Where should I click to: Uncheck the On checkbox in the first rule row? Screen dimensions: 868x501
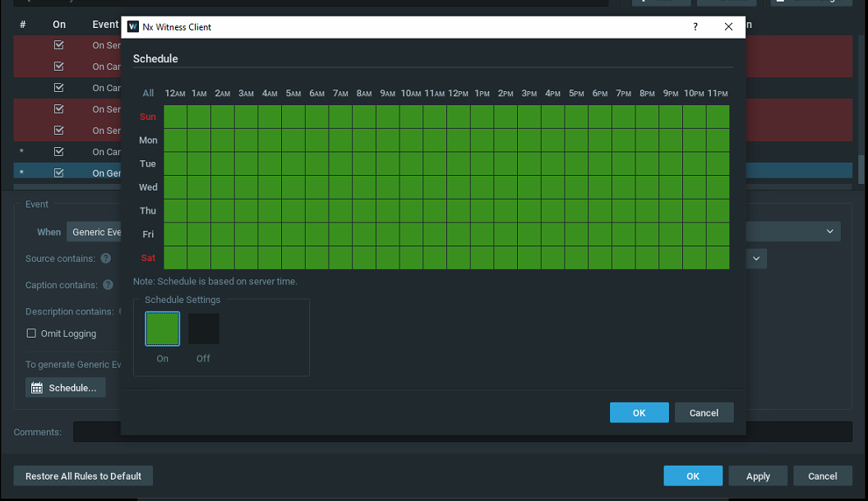pos(58,45)
